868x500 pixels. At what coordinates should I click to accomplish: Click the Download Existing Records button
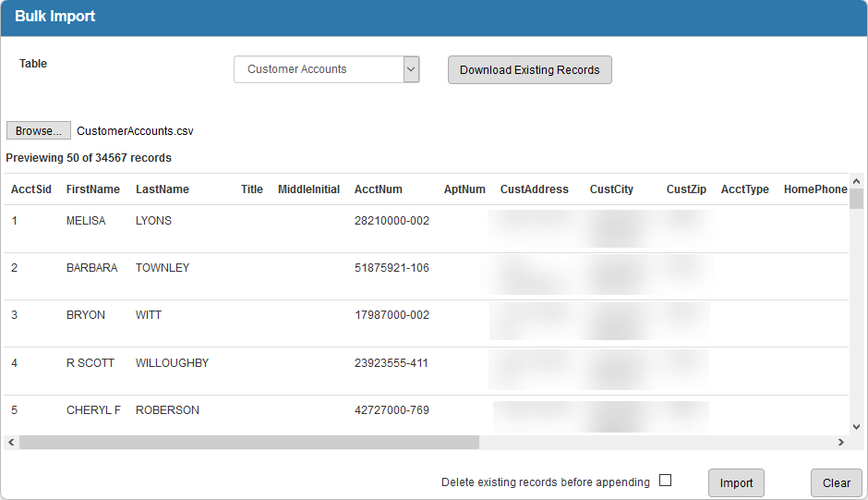tap(529, 69)
